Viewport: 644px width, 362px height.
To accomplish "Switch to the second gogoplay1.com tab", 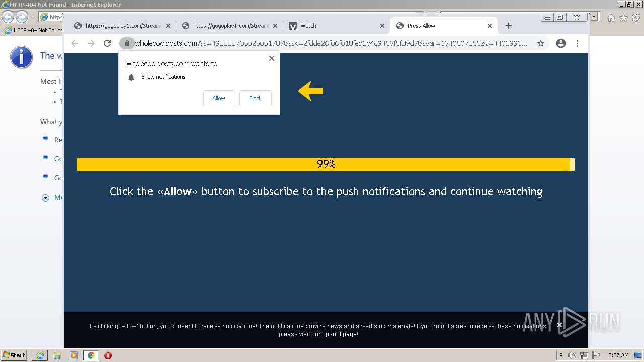I will 230,26.
